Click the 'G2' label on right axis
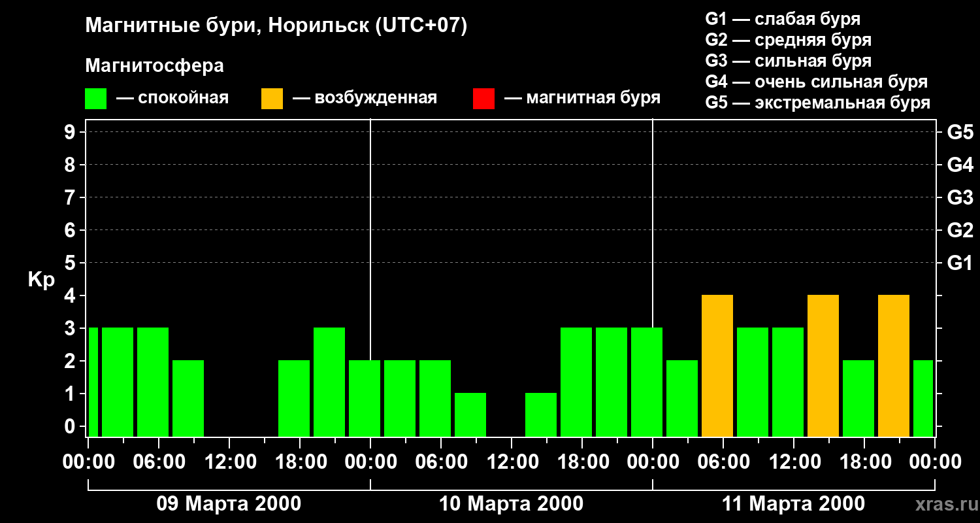 960,230
